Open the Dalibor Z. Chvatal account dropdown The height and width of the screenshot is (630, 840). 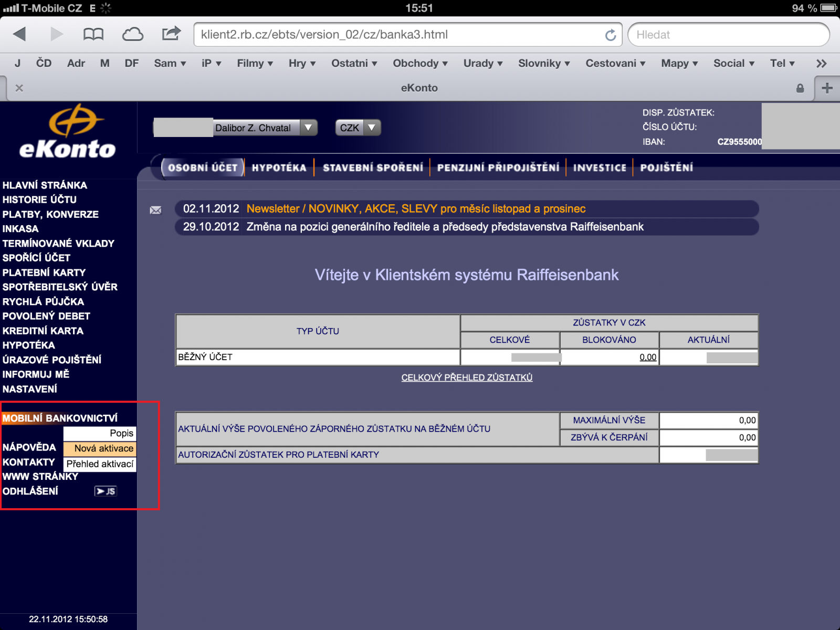tap(236, 128)
